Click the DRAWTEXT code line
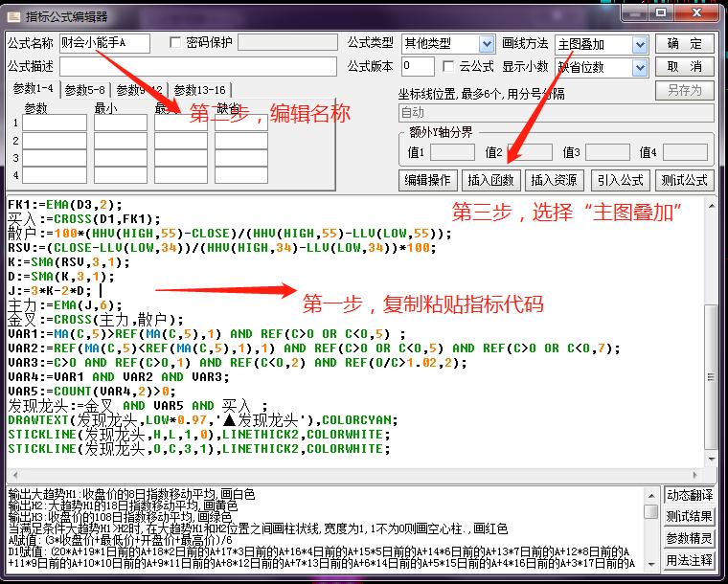The height and width of the screenshot is (584, 728). [x=203, y=419]
